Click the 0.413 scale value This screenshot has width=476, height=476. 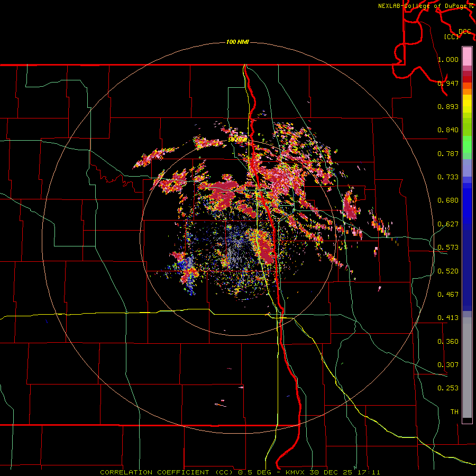tap(448, 318)
